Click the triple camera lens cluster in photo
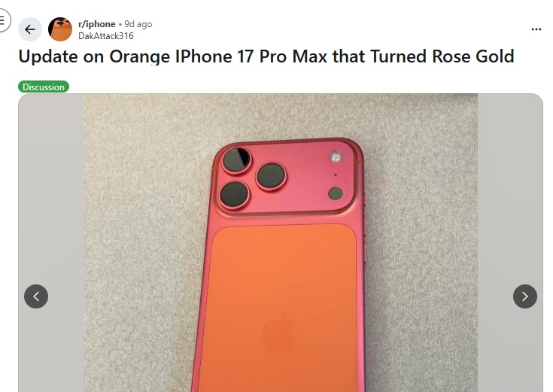 [254, 178]
